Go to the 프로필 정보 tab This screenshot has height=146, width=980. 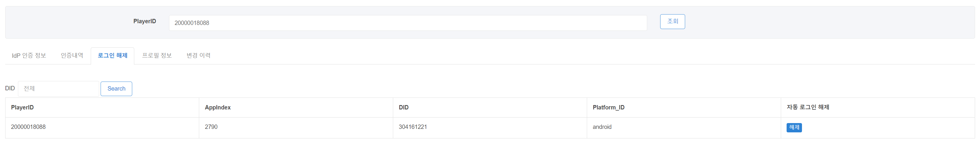pos(157,56)
